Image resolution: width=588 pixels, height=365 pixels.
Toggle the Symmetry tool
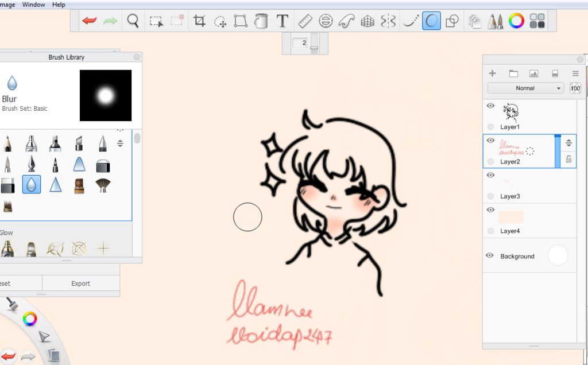pos(388,21)
